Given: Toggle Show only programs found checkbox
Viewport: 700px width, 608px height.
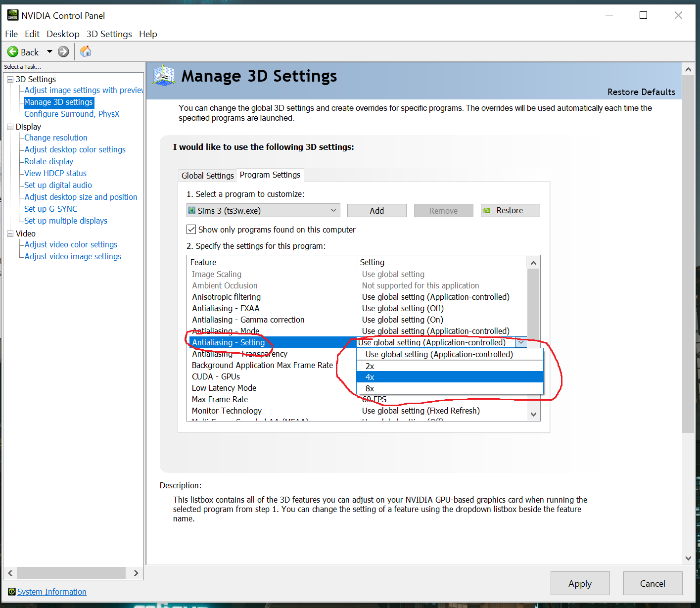Looking at the screenshot, I should (191, 230).
